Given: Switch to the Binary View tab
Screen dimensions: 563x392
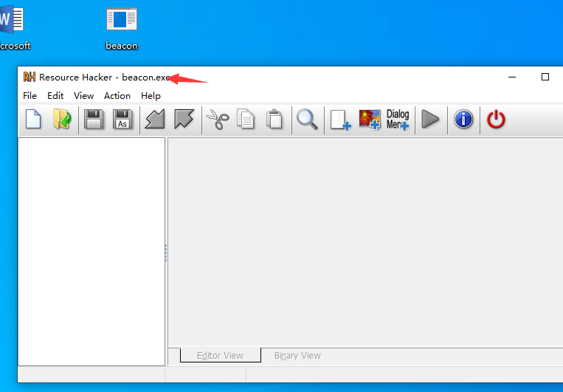Looking at the screenshot, I should [297, 356].
